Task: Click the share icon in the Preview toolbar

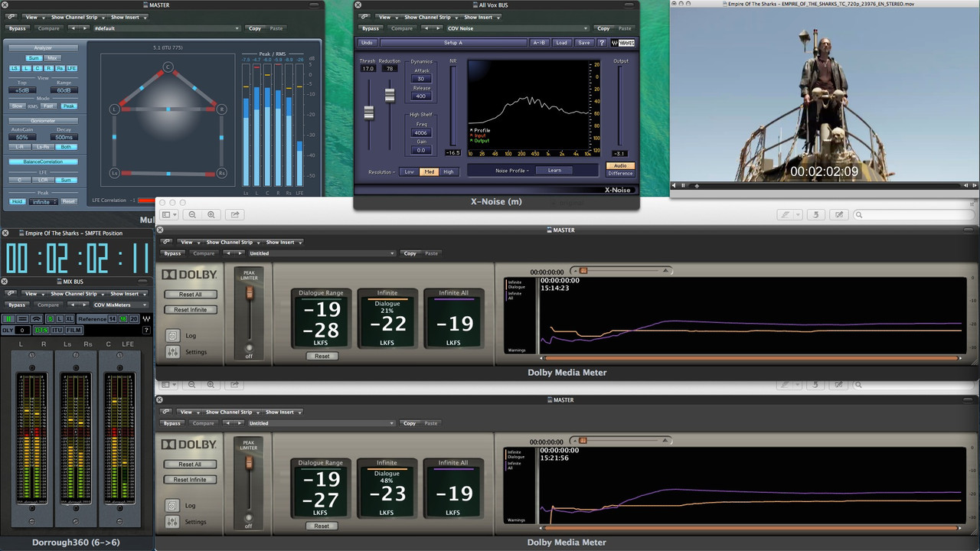Action: coord(235,215)
